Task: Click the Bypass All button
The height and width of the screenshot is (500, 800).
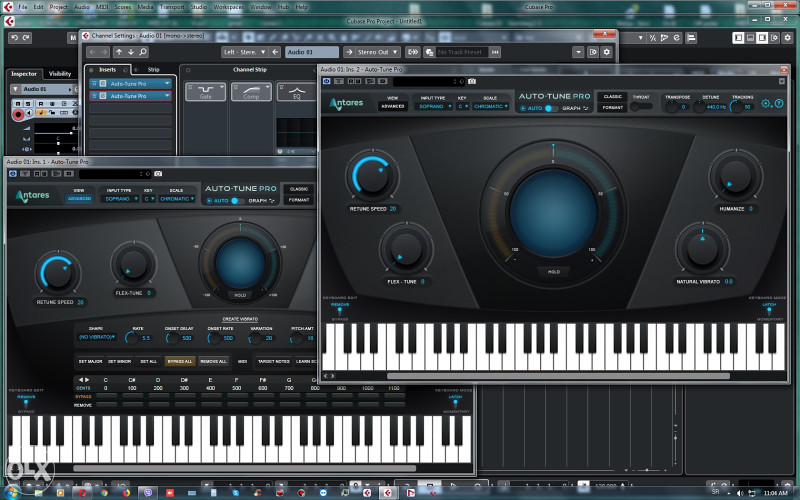Action: pos(180,361)
